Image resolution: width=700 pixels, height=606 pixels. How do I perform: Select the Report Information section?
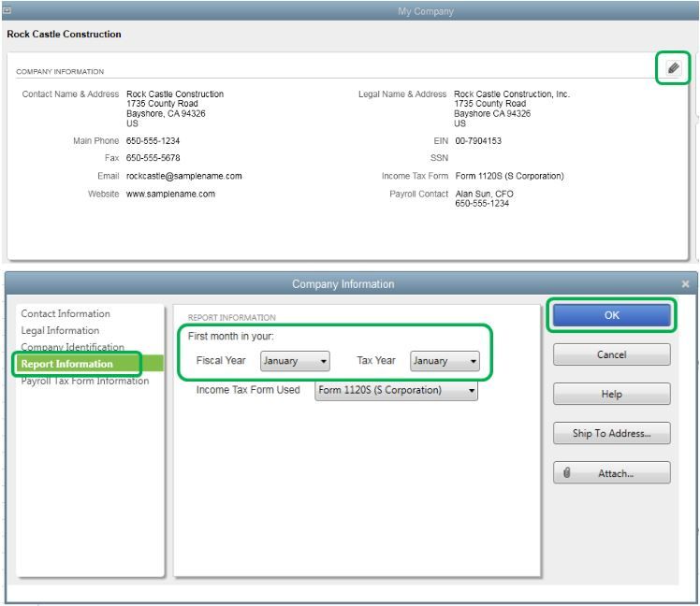click(x=90, y=364)
